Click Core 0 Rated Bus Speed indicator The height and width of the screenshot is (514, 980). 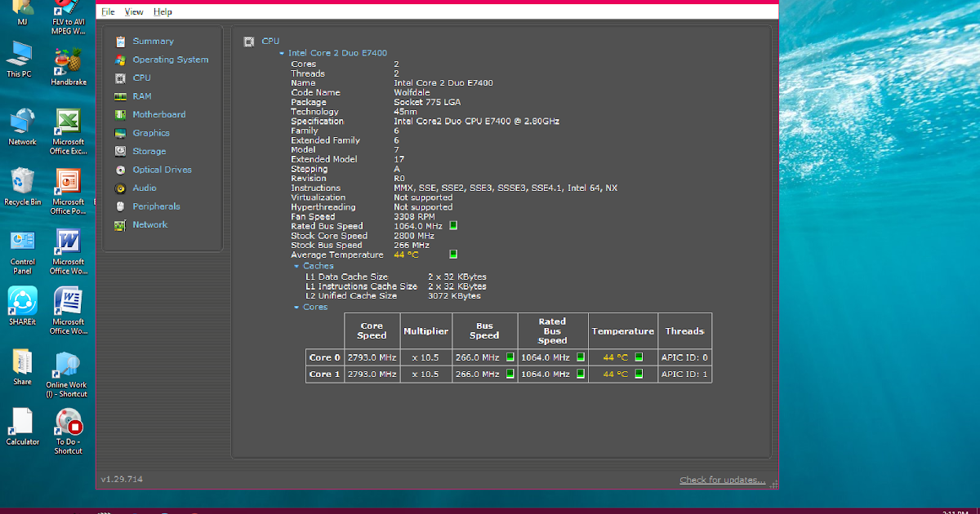(581, 357)
